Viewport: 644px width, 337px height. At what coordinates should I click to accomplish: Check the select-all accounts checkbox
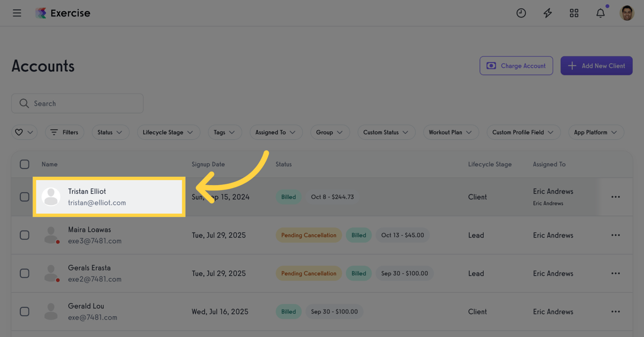pyautogui.click(x=25, y=164)
